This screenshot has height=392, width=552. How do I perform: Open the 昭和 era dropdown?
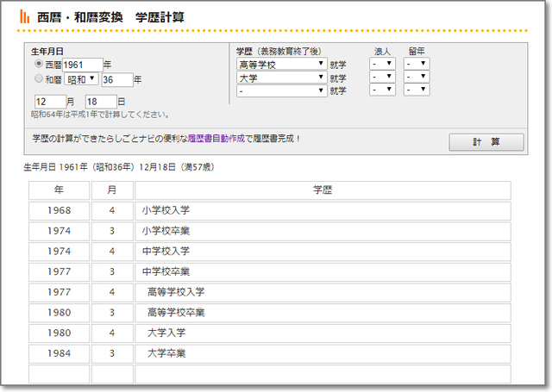[83, 79]
